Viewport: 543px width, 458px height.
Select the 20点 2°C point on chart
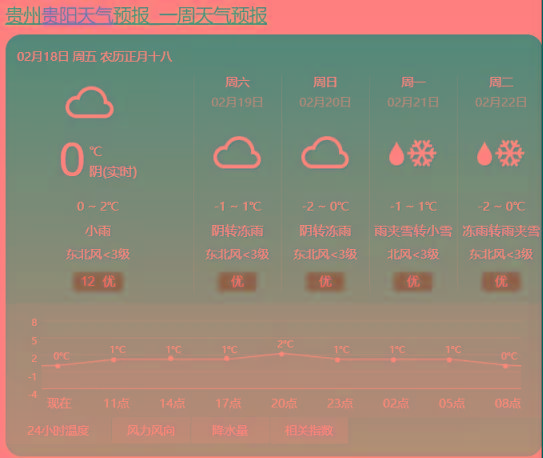click(282, 354)
